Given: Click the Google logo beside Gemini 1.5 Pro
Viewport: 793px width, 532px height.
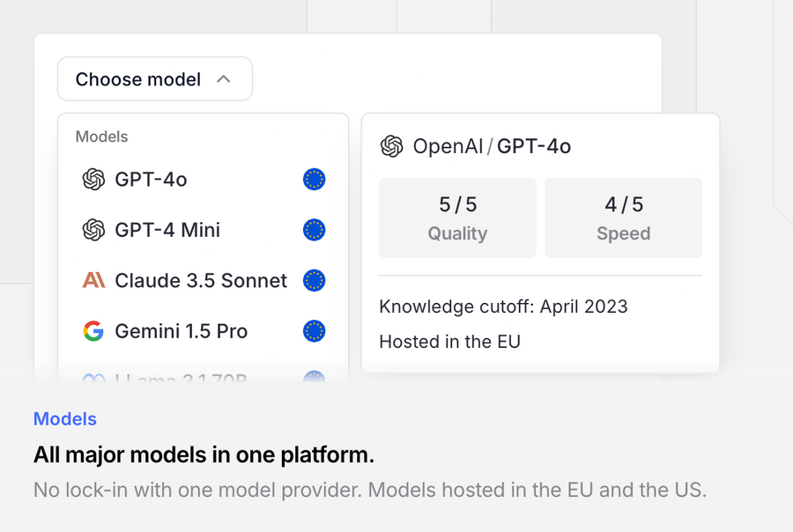Looking at the screenshot, I should click(93, 331).
